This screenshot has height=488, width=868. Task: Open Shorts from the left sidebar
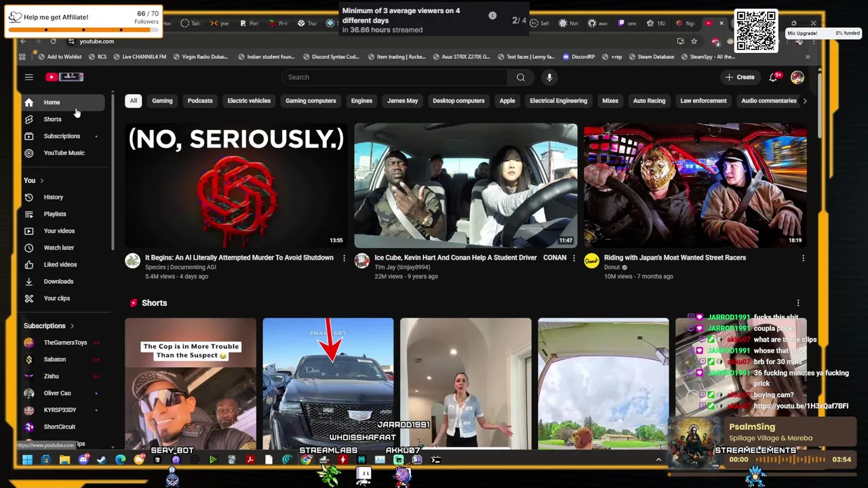tap(62, 119)
